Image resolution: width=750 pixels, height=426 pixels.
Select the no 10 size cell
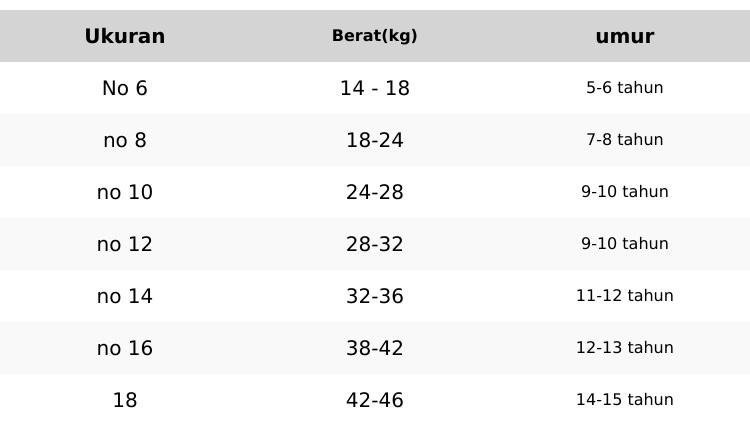[x=125, y=192]
